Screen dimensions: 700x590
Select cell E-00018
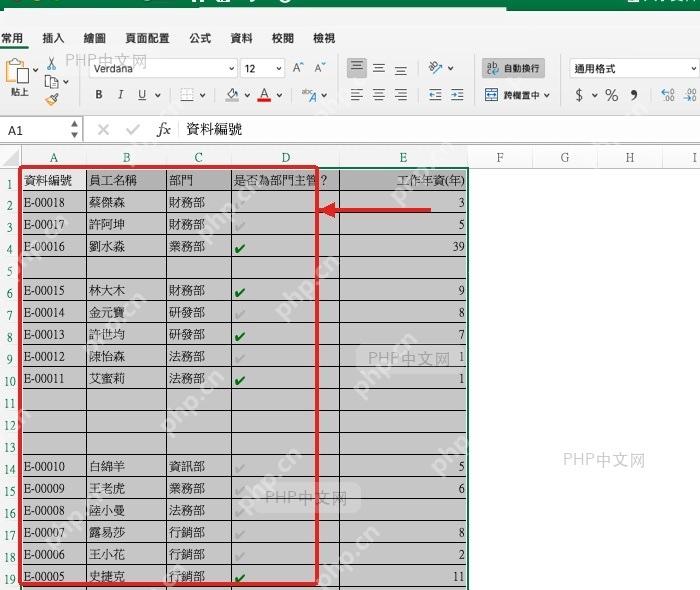[x=54, y=202]
